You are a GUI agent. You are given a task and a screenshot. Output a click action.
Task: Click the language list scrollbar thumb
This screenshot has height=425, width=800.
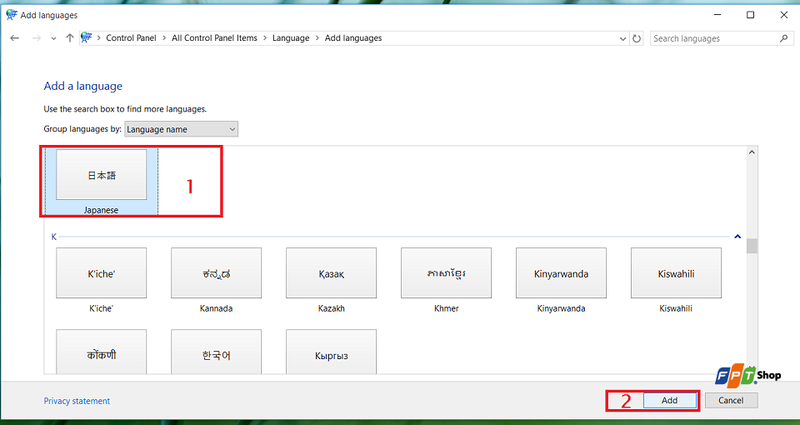(752, 245)
